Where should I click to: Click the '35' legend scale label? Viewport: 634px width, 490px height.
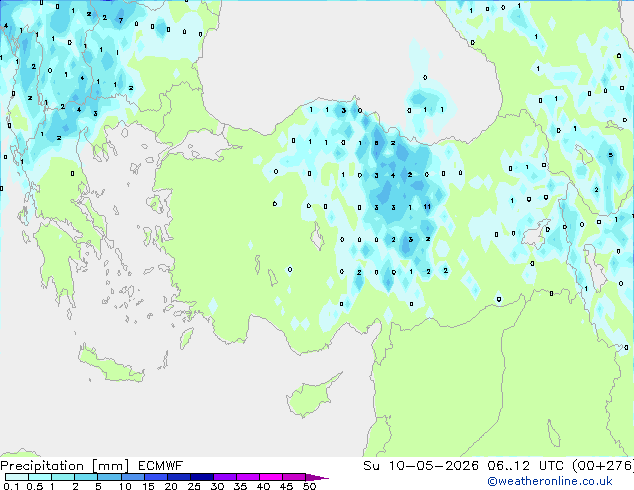[240, 486]
